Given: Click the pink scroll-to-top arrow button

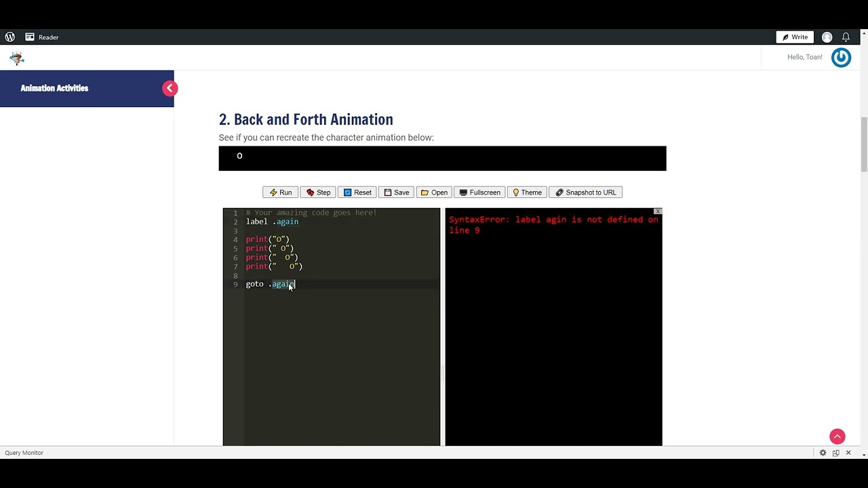Looking at the screenshot, I should [837, 436].
